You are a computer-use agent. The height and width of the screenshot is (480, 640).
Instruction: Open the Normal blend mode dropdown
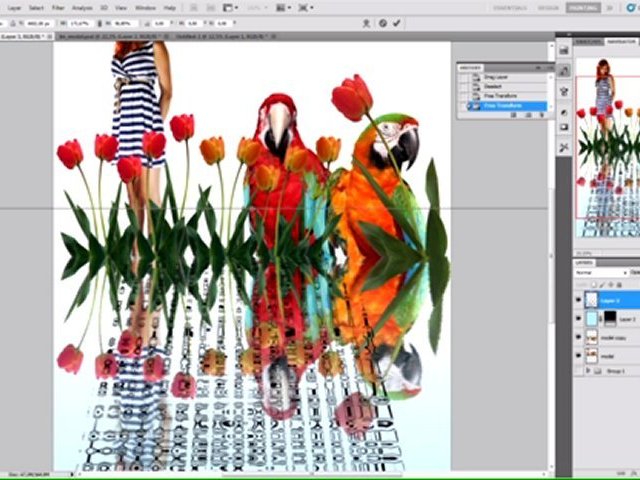598,272
